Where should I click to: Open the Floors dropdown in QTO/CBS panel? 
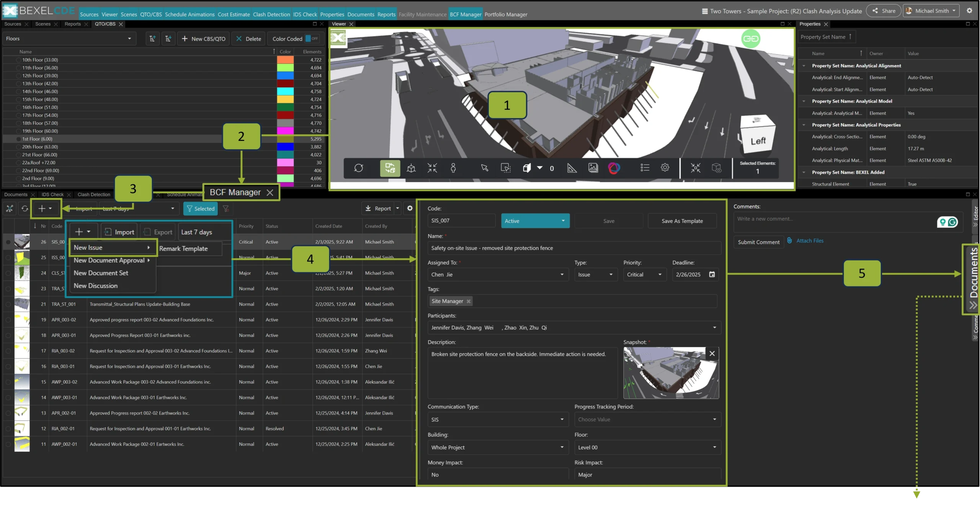tap(69, 39)
